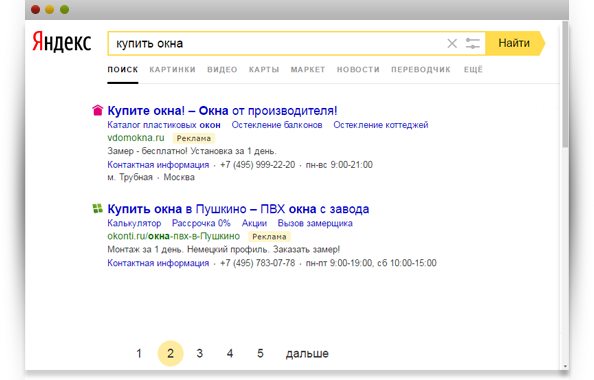
Task: Click the м. Трубная metro text
Action: point(130,177)
